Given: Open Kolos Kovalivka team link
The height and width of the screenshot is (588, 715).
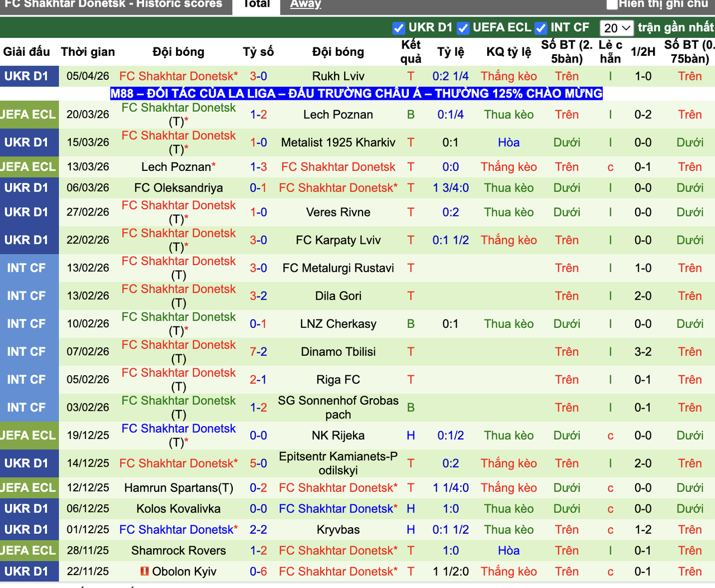Looking at the screenshot, I should [x=179, y=509].
